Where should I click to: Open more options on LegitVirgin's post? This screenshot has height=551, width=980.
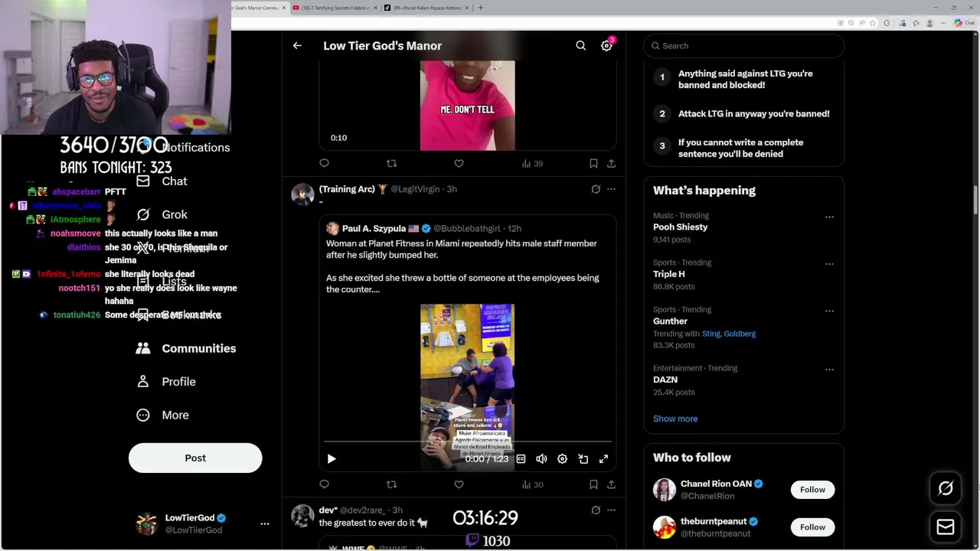coord(611,189)
